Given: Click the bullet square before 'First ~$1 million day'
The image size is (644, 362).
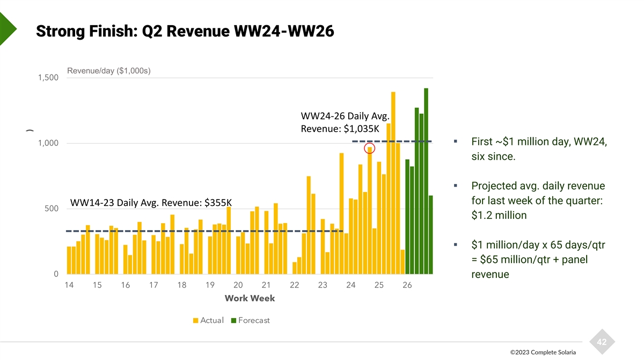Looking at the screenshot, I should (x=455, y=142).
